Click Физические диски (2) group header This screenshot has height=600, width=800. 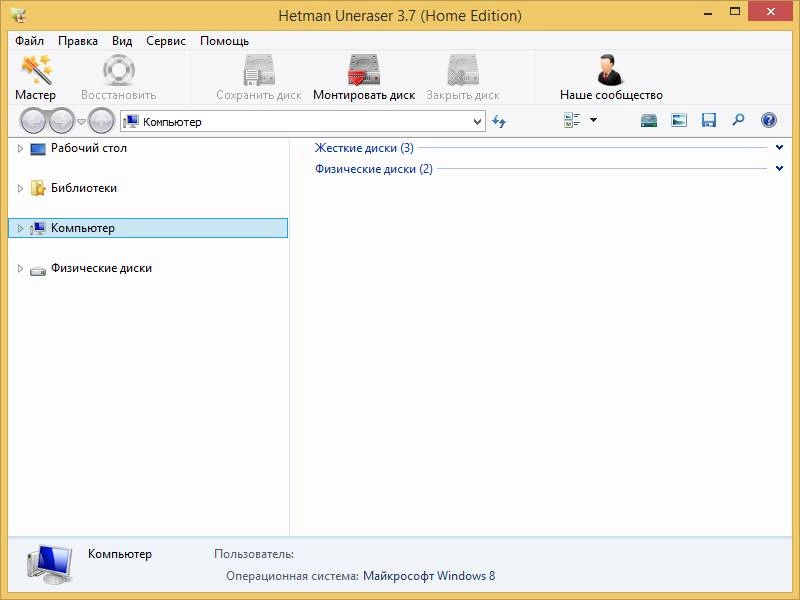click(x=373, y=169)
